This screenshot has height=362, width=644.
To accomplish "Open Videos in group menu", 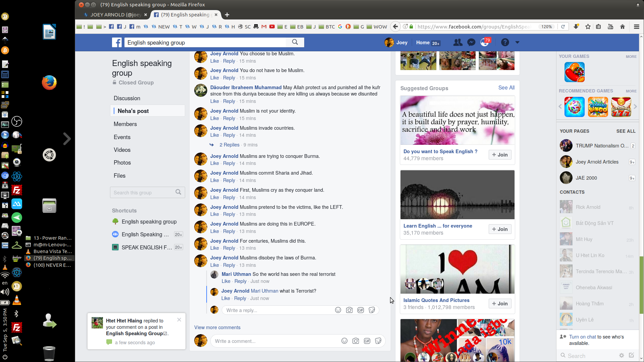I will pos(122,150).
